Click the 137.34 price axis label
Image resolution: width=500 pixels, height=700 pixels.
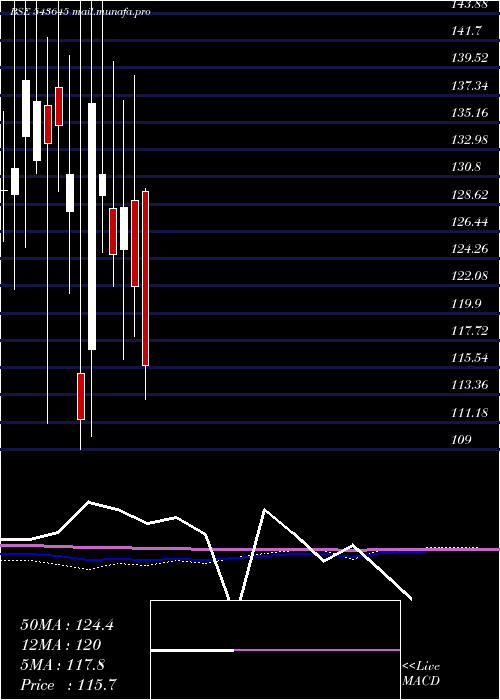[x=470, y=85]
